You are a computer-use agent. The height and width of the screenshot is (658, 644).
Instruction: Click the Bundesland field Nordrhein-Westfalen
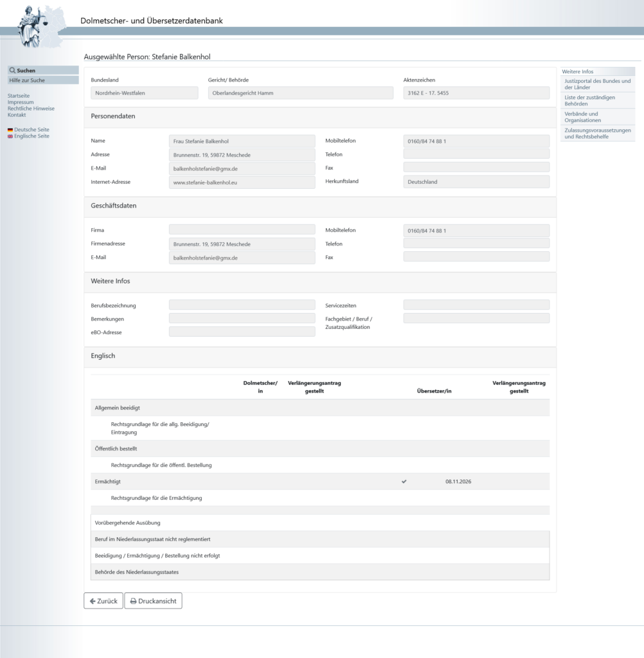145,93
